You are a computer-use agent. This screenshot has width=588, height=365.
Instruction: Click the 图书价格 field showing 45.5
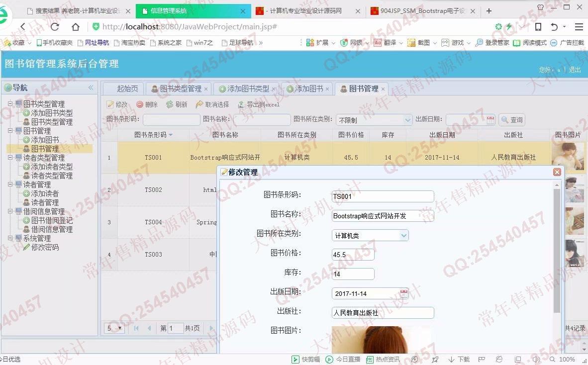(353, 255)
